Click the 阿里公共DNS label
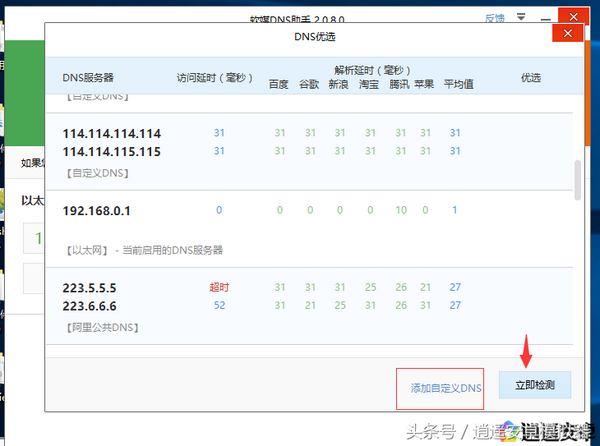 [103, 327]
